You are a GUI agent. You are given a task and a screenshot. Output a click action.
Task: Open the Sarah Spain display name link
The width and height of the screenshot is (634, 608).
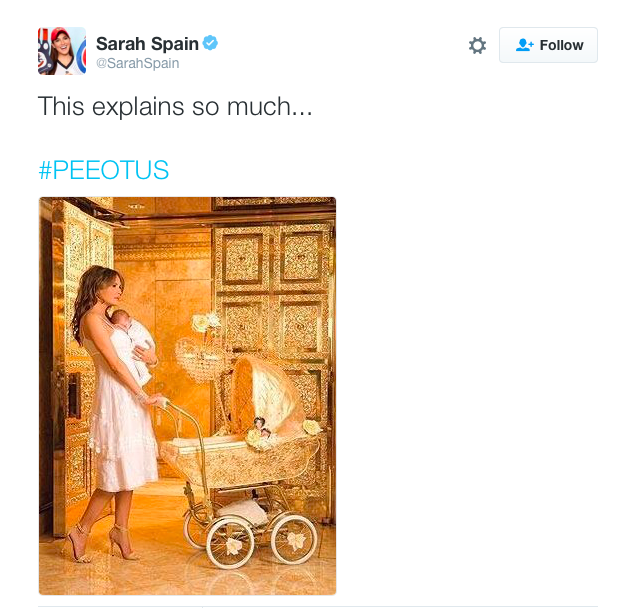[147, 44]
